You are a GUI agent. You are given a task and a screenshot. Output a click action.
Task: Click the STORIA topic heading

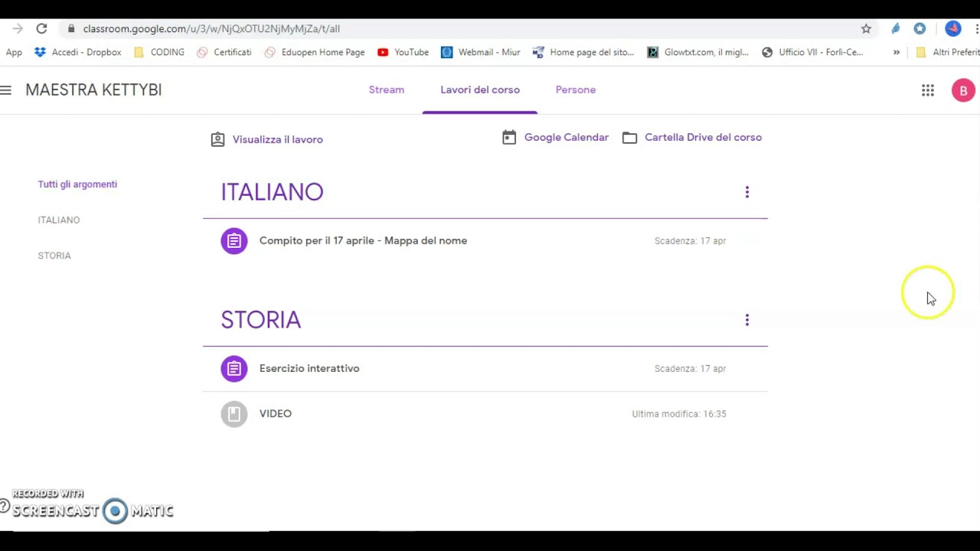[261, 320]
